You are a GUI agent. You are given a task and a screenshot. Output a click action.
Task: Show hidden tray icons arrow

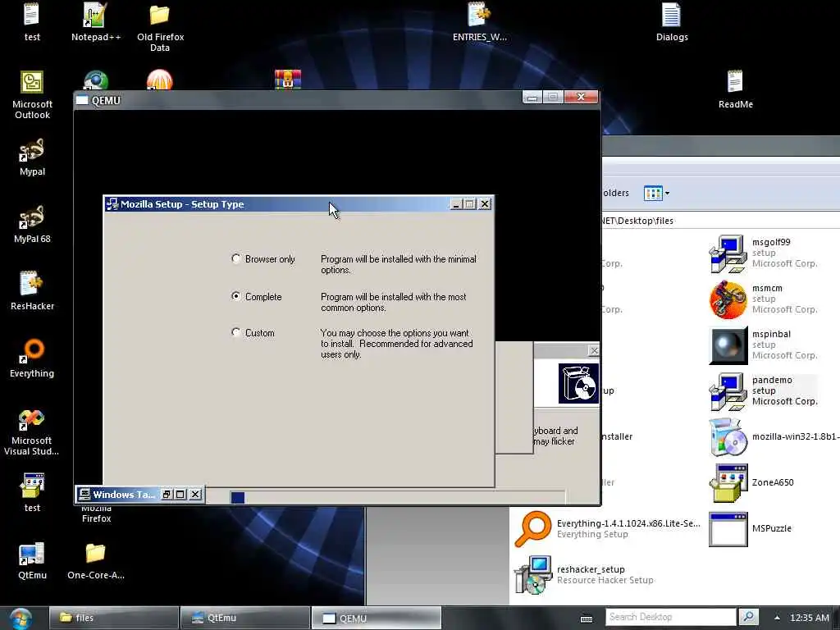(777, 618)
